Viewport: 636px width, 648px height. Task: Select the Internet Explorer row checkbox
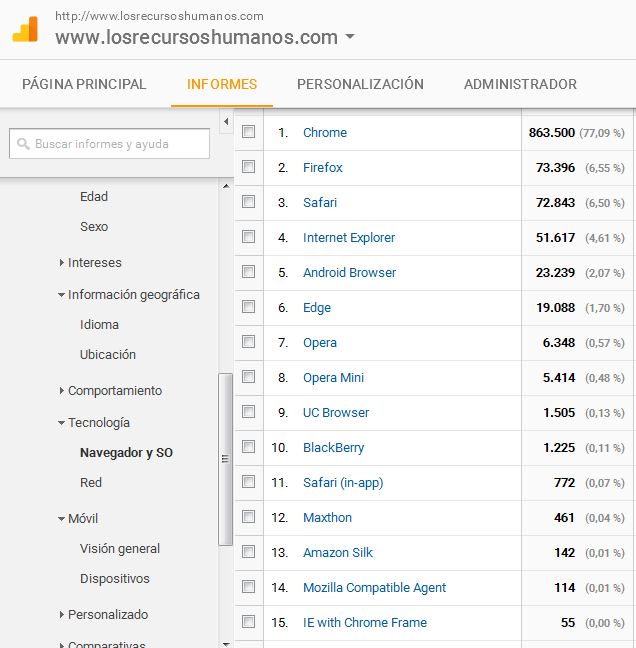click(248, 237)
